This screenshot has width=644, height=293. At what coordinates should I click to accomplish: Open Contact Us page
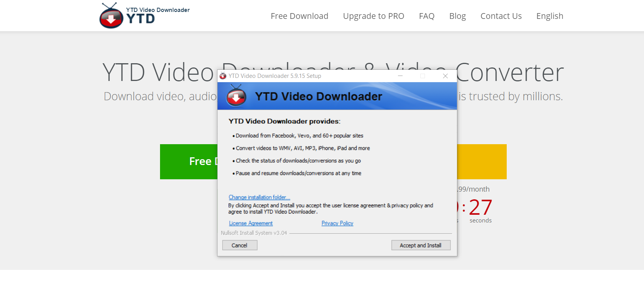pos(501,16)
